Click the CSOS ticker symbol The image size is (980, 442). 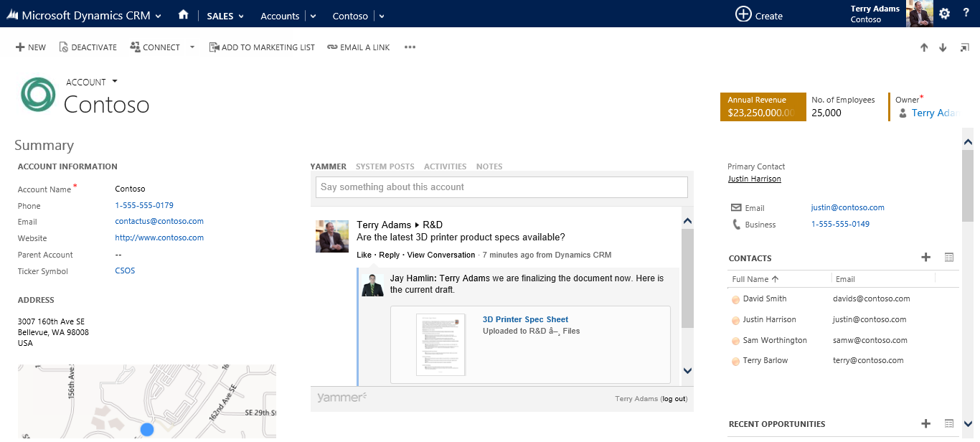(x=125, y=271)
